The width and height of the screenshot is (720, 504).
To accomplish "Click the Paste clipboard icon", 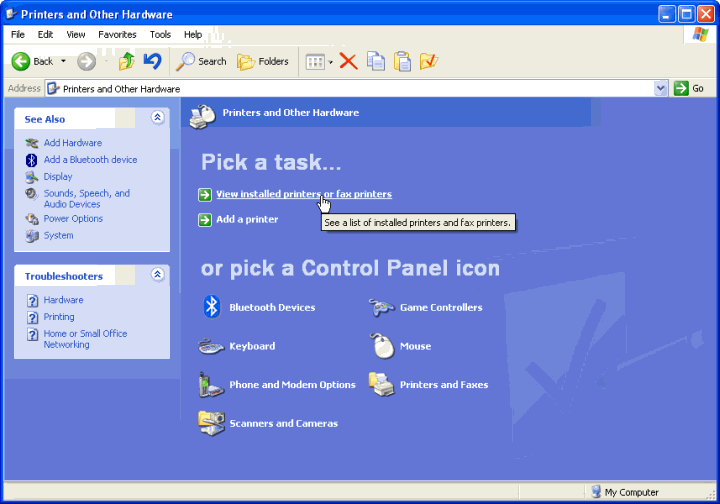I will click(x=402, y=62).
